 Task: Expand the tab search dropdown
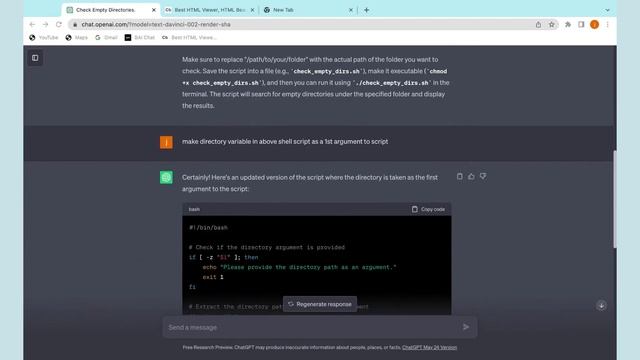pos(607,10)
